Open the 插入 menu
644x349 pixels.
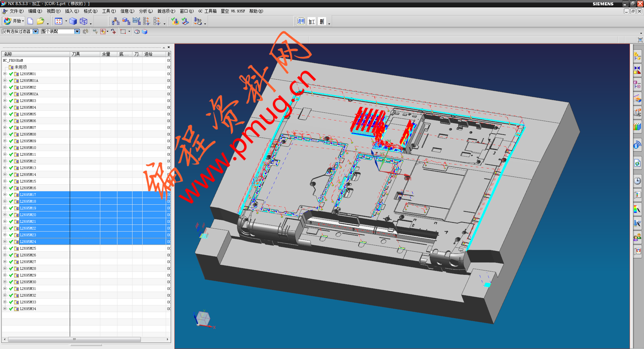(x=72, y=11)
